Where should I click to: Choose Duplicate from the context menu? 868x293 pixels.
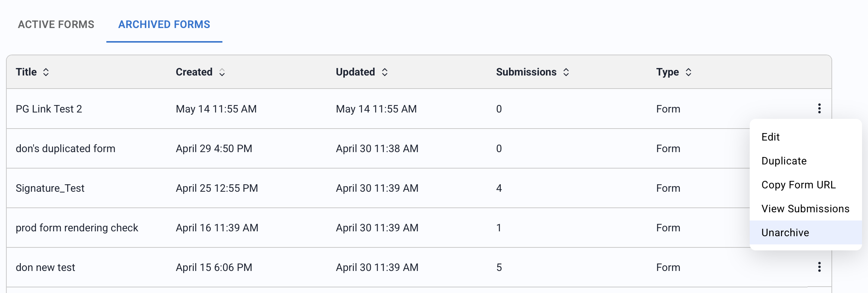pyautogui.click(x=783, y=161)
